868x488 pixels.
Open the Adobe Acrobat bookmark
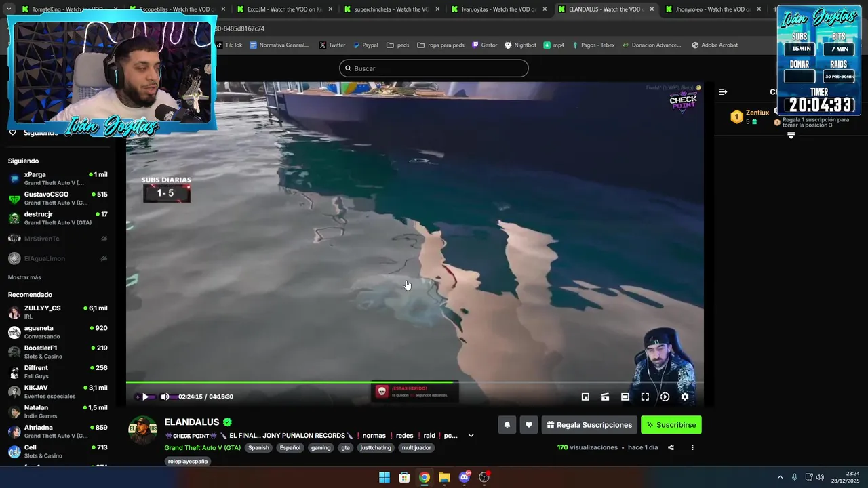tap(715, 45)
